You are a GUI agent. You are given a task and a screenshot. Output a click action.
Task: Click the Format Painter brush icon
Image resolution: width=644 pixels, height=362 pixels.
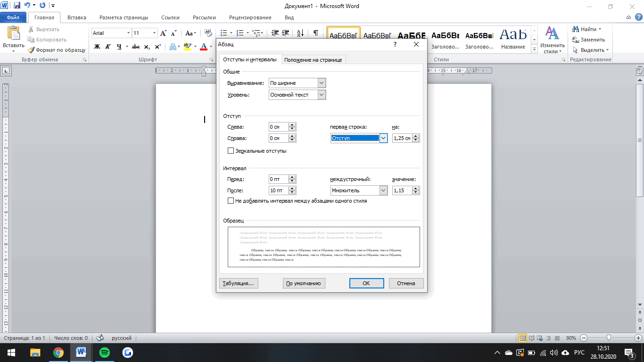31,50
